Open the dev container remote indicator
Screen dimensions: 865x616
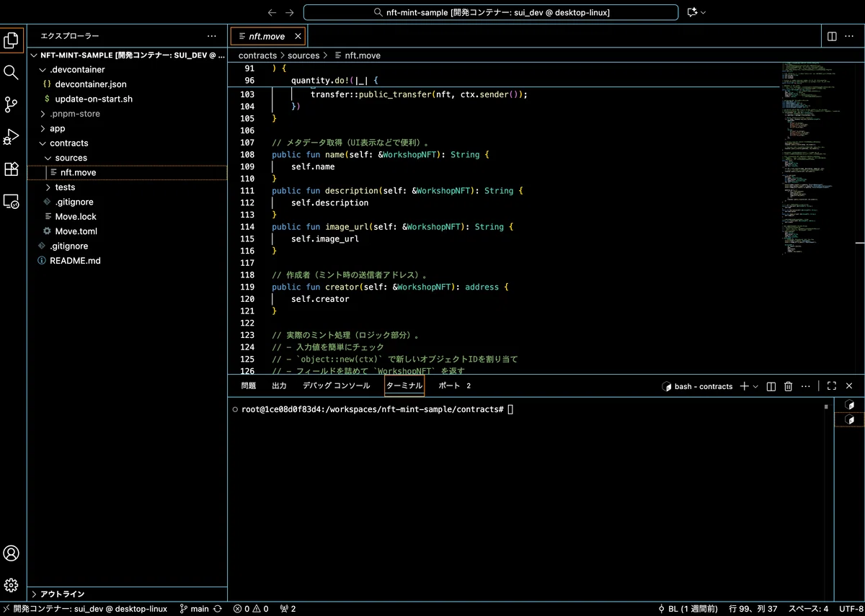tap(86, 609)
